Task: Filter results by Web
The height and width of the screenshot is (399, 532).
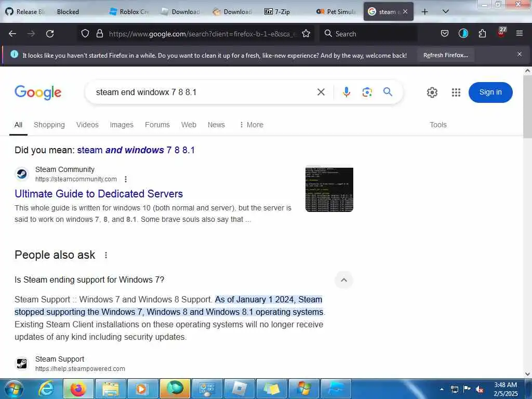Action: pyautogui.click(x=189, y=125)
